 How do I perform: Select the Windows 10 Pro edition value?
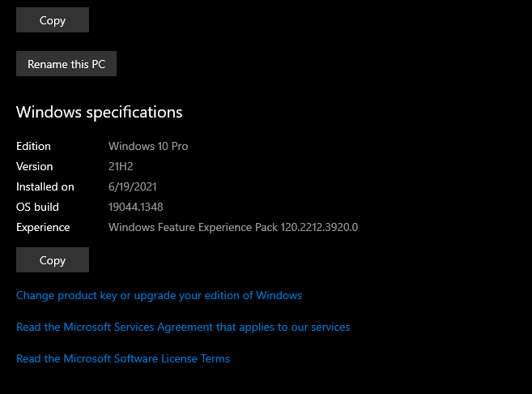click(148, 147)
